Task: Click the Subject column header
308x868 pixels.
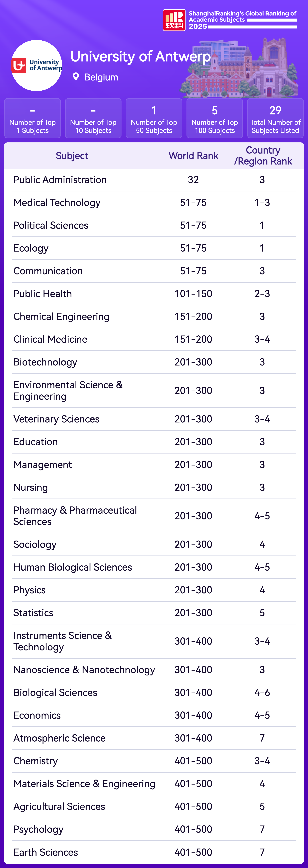Action: point(72,156)
